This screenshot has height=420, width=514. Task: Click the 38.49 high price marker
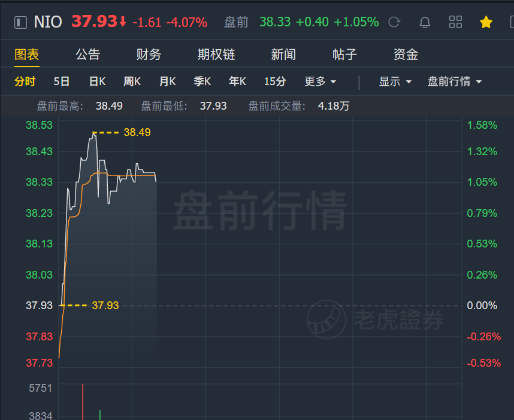137,132
